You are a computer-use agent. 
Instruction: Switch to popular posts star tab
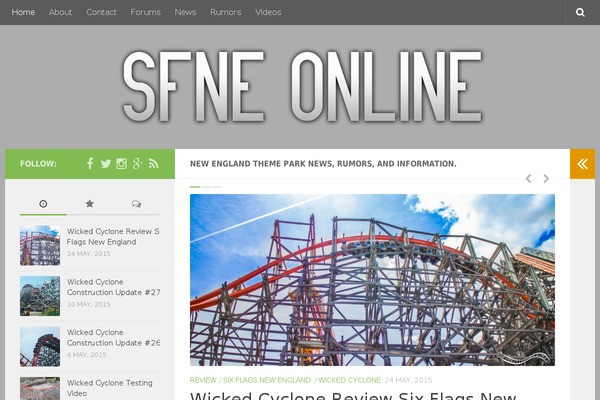(x=90, y=204)
